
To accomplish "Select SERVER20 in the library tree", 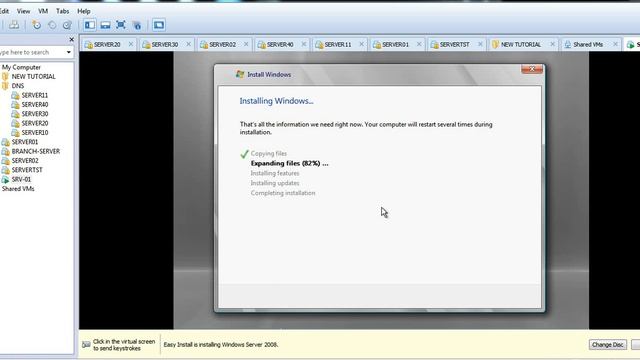I will (x=35, y=123).
